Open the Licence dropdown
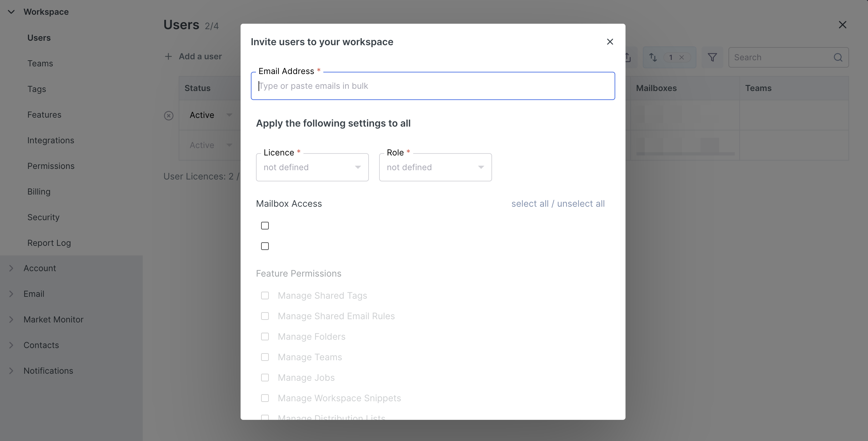Screen dimensions: 868x441 pos(312,167)
